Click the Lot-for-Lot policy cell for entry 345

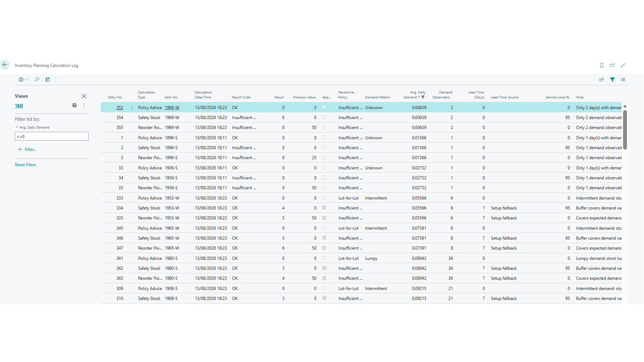pos(348,228)
